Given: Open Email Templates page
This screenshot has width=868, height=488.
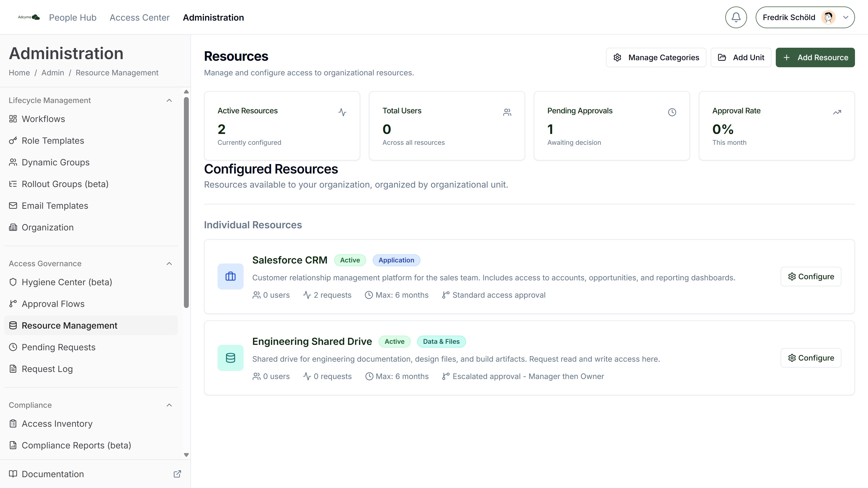Looking at the screenshot, I should click(91, 206).
